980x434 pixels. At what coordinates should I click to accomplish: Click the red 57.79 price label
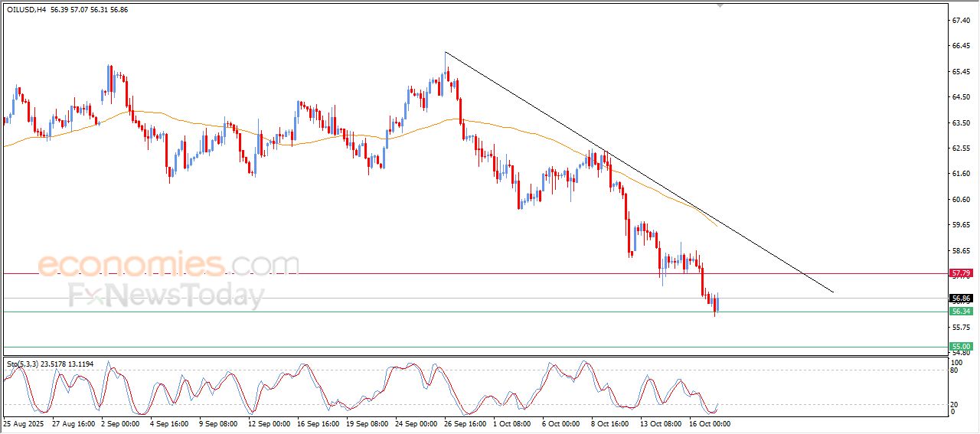click(961, 273)
